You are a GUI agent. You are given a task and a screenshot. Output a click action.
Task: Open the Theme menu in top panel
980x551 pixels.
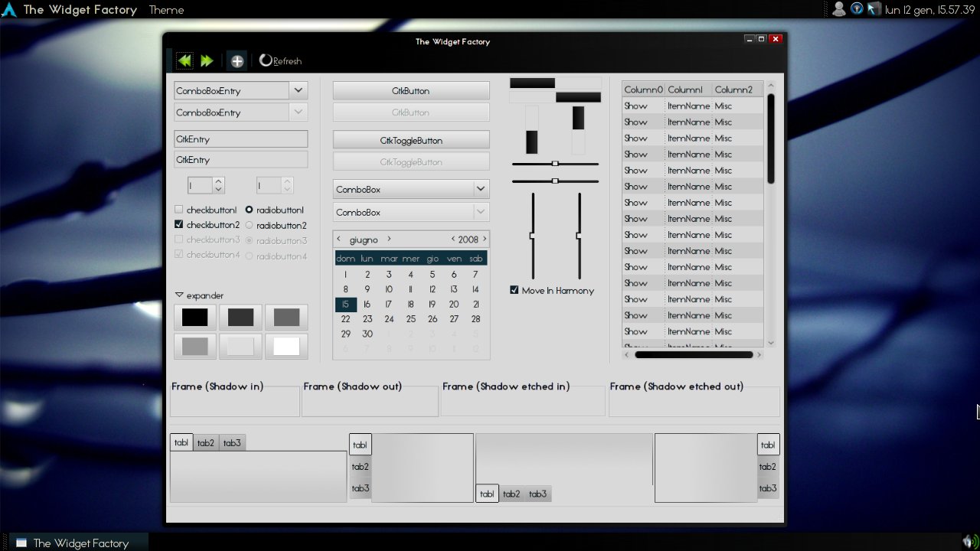pyautogui.click(x=166, y=10)
